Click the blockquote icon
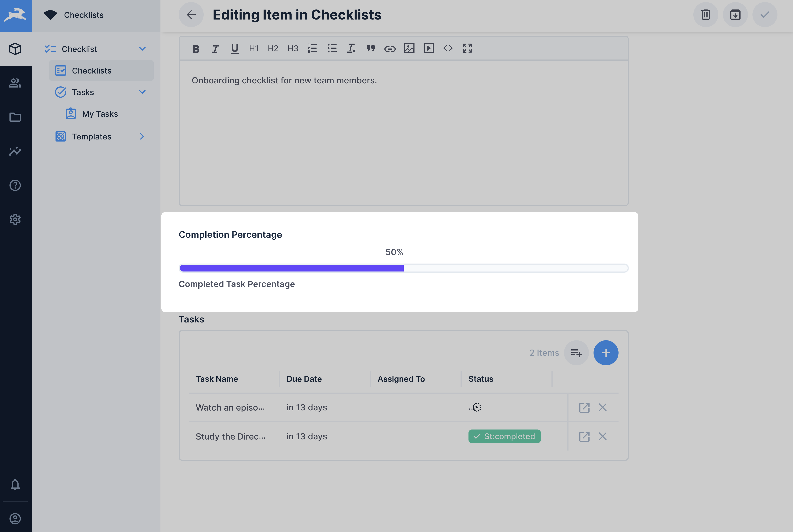The image size is (793, 532). [370, 49]
